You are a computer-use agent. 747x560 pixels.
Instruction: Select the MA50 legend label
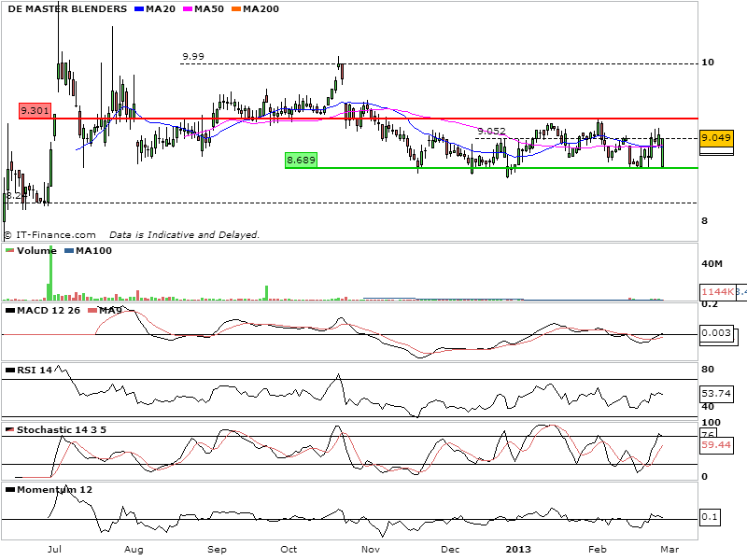point(209,9)
